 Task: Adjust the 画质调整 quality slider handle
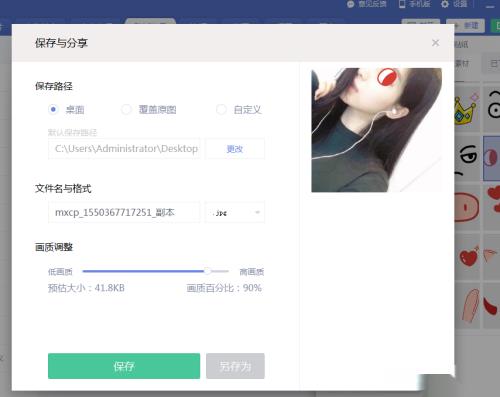click(x=207, y=271)
